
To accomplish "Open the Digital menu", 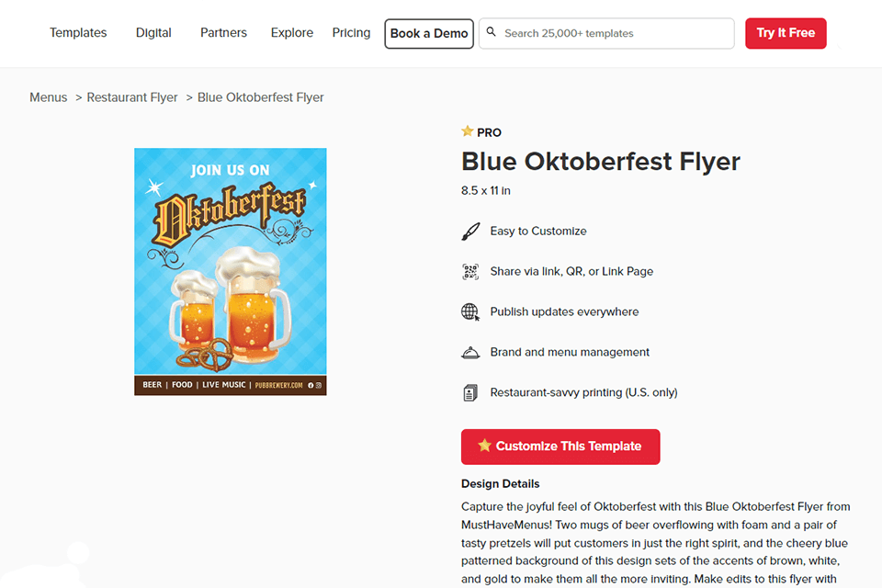I will tap(153, 33).
